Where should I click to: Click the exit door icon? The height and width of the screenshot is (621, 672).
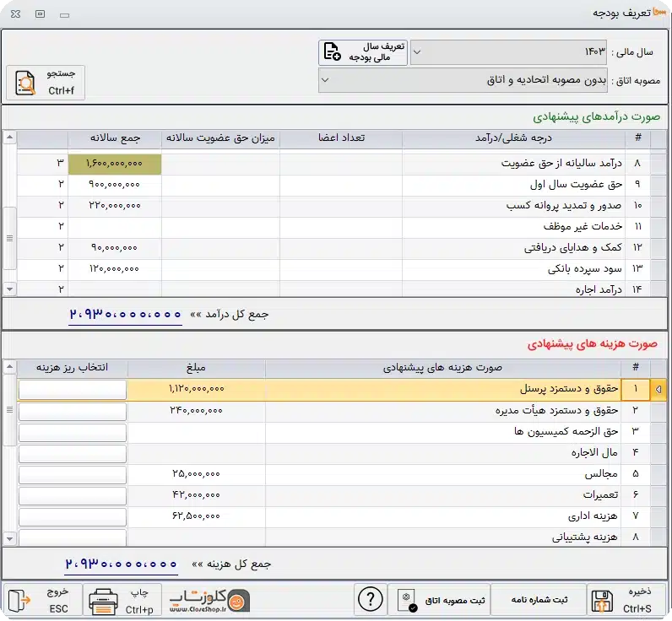[19, 601]
